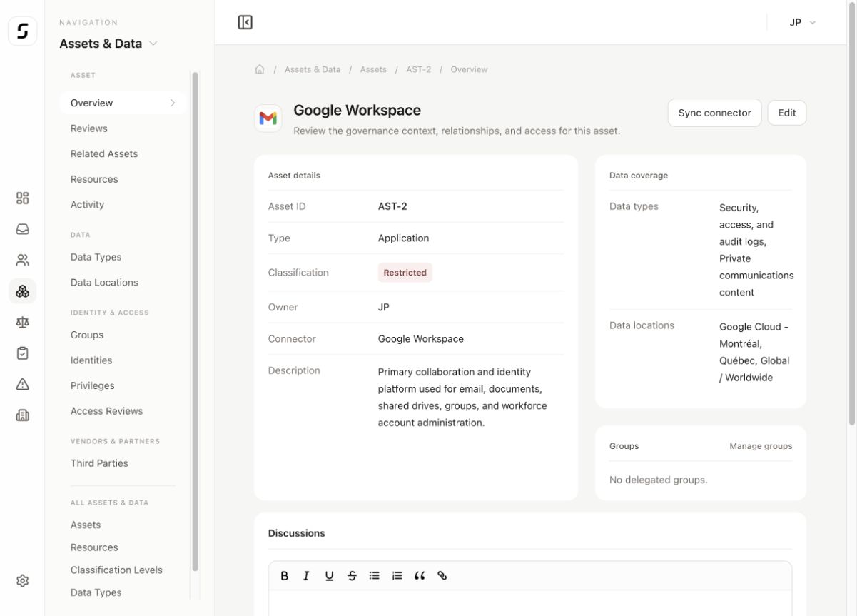This screenshot has width=857, height=616.
Task: Open the JP user menu dropdown
Action: tap(802, 22)
